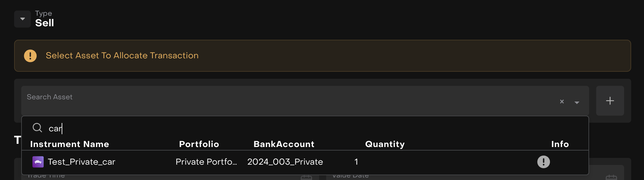Click the Portfolio column header
Image resolution: width=644 pixels, height=180 pixels.
point(199,144)
